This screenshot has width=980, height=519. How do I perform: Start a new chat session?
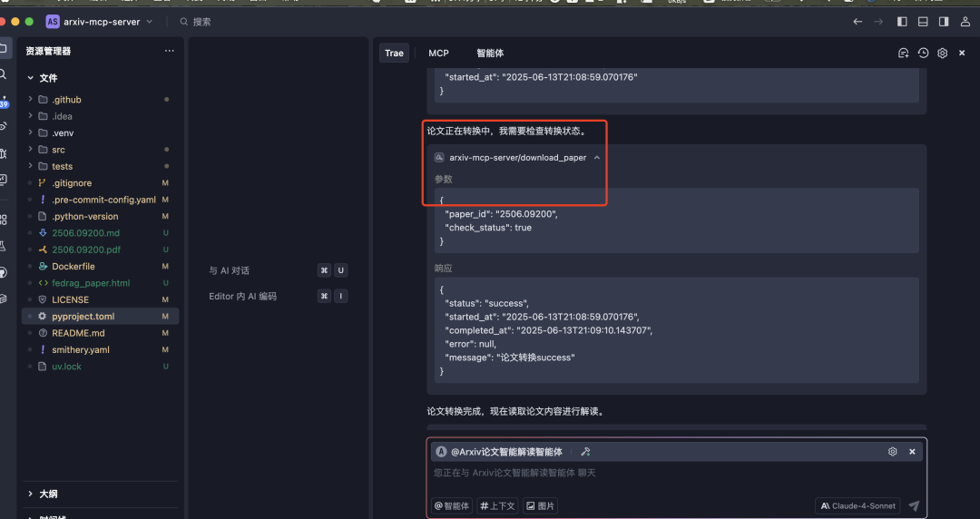coord(903,54)
